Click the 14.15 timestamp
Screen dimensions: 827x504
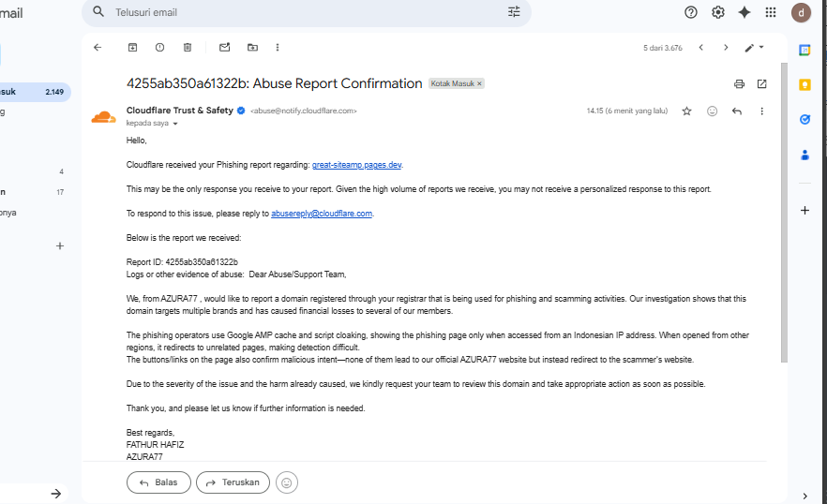tap(627, 111)
